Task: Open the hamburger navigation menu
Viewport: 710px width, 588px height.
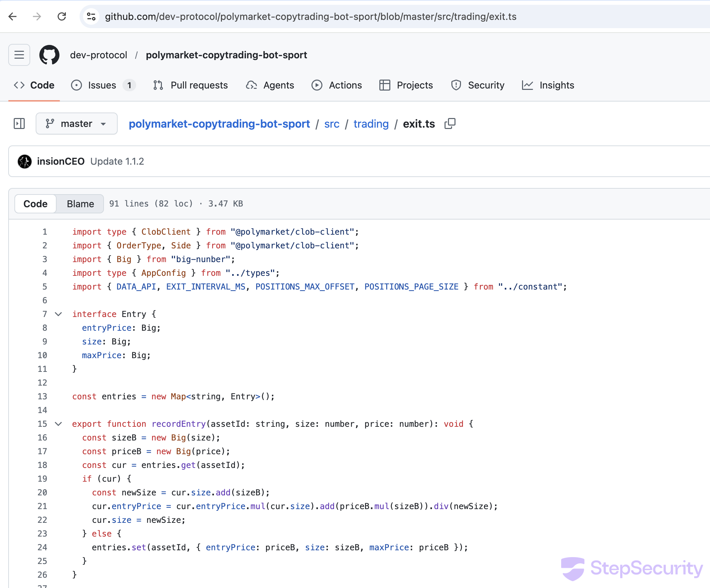Action: click(x=19, y=55)
